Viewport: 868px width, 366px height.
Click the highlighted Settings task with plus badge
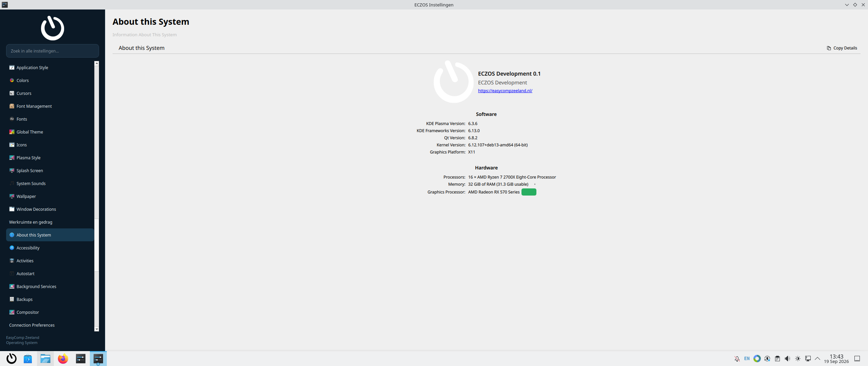(x=98, y=359)
